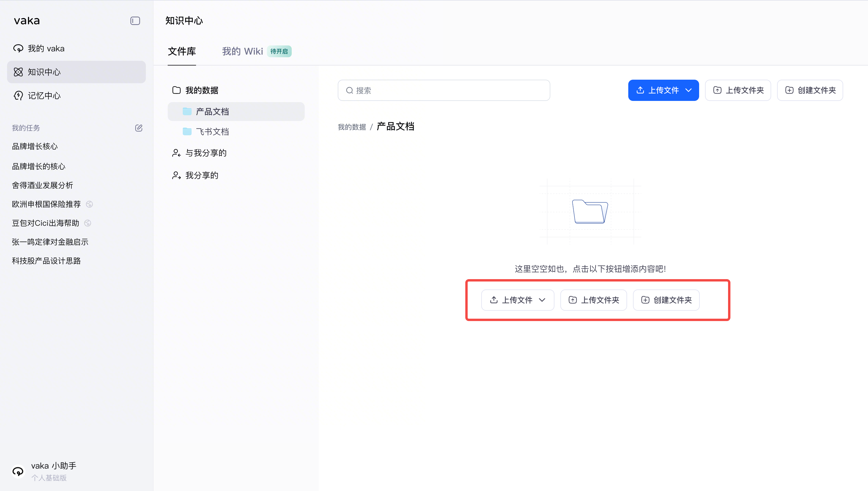Open task 张一鸣定律对金融启示
Viewport: 868px width, 491px height.
click(x=50, y=242)
